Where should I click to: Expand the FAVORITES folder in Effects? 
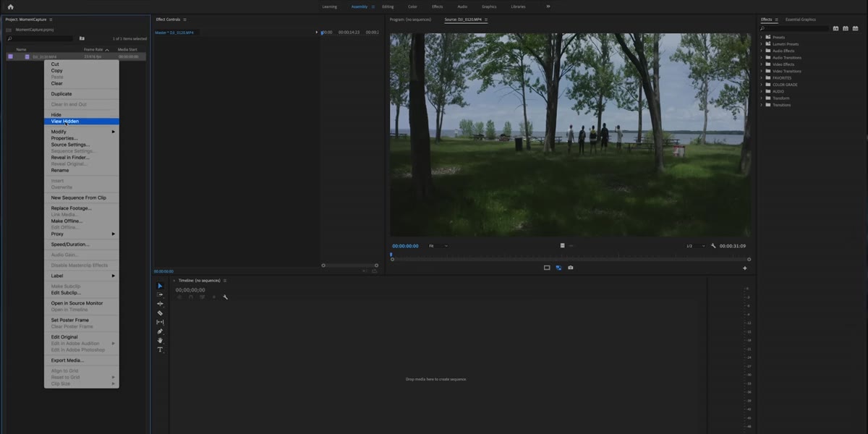[x=761, y=78]
